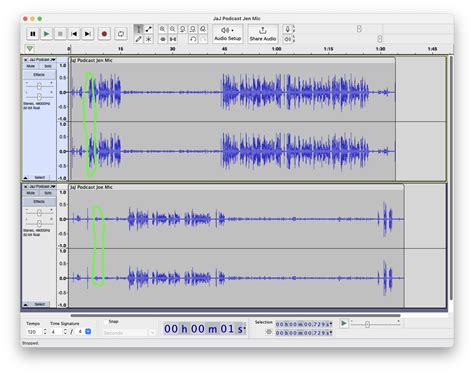Select the Multi-tool asterisk icon

tap(148, 39)
